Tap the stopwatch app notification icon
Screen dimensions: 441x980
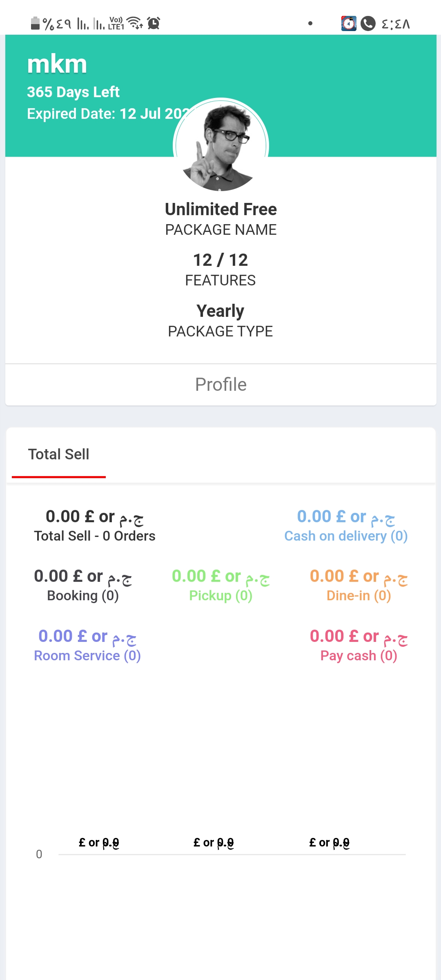349,24
